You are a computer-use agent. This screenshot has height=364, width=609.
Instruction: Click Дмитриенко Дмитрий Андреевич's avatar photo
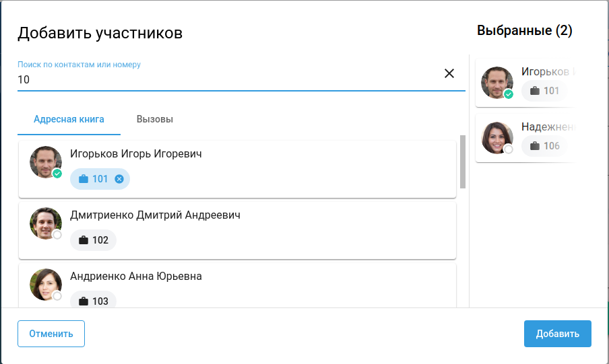(46, 223)
